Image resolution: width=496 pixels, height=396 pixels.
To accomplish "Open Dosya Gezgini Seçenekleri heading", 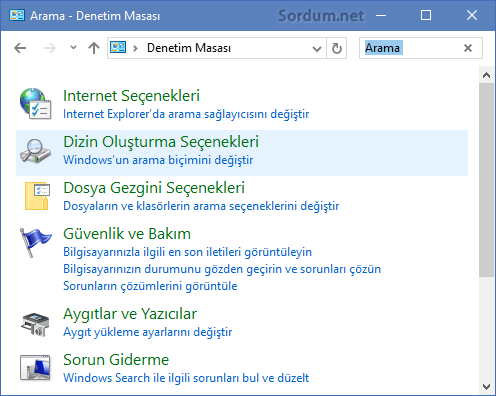I will click(x=154, y=188).
